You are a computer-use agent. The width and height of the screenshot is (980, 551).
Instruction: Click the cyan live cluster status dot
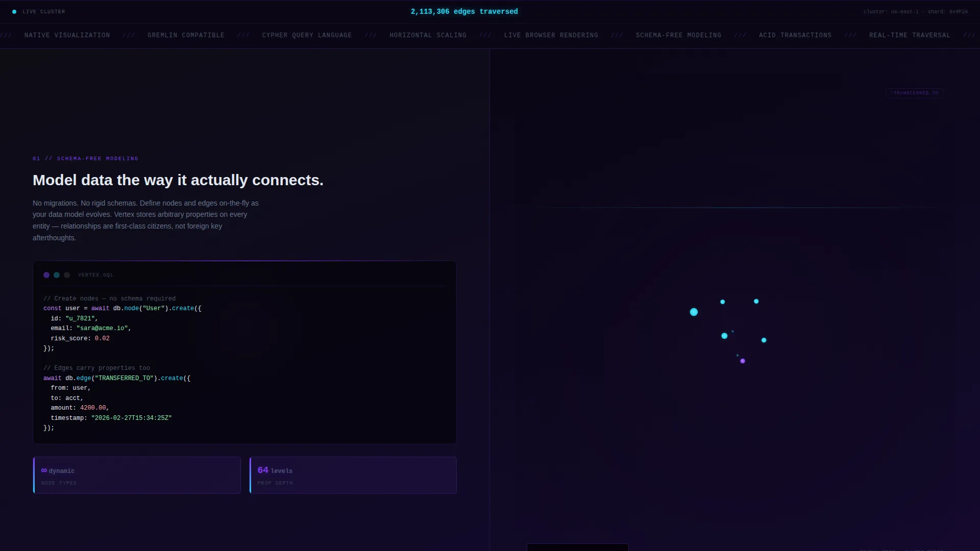pyautogui.click(x=14, y=12)
